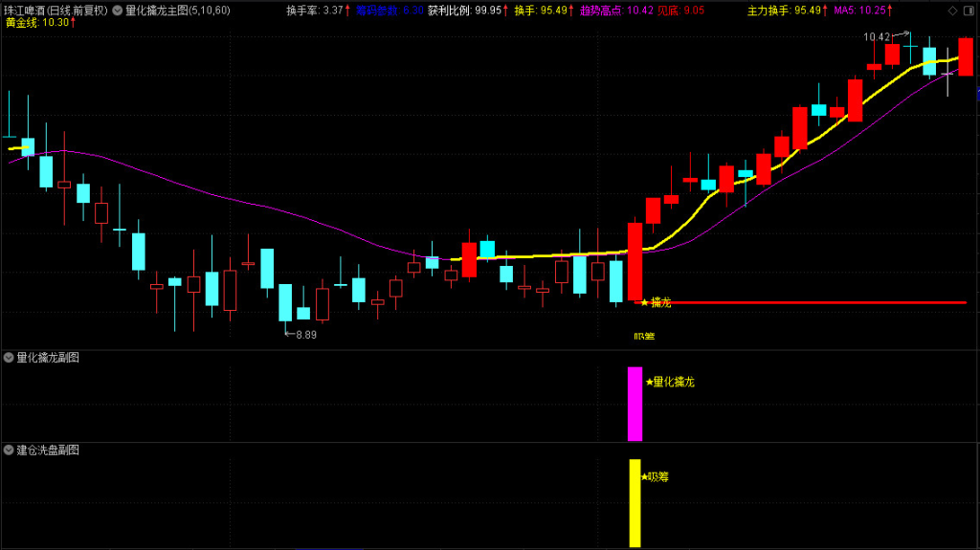Click the 见底: 9.05 readout
The width and height of the screenshot is (980, 550).
tap(680, 11)
